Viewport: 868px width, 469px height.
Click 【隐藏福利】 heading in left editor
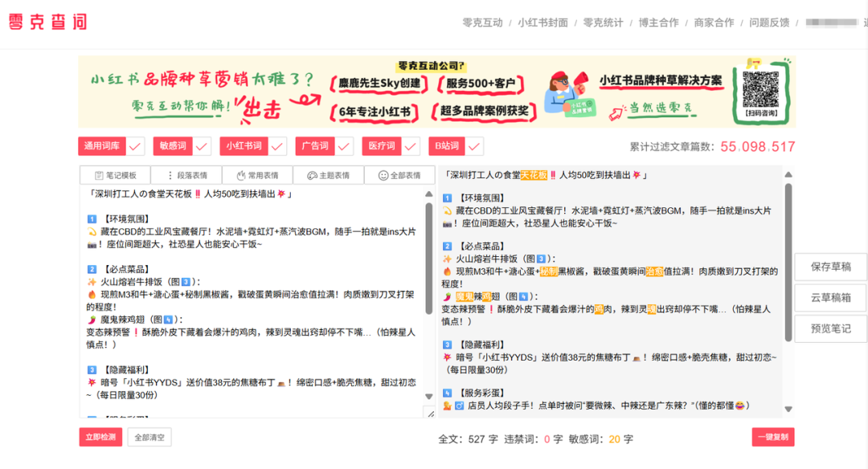tap(125, 370)
